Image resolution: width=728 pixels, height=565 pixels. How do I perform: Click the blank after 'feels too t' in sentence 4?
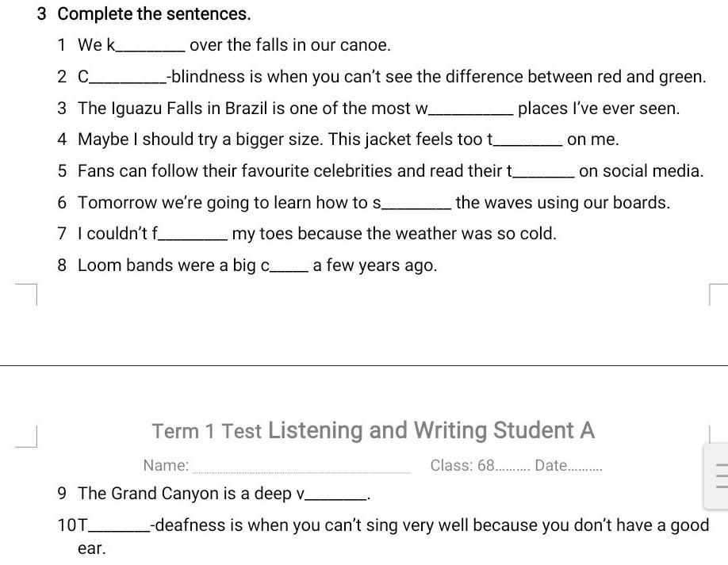(527, 140)
